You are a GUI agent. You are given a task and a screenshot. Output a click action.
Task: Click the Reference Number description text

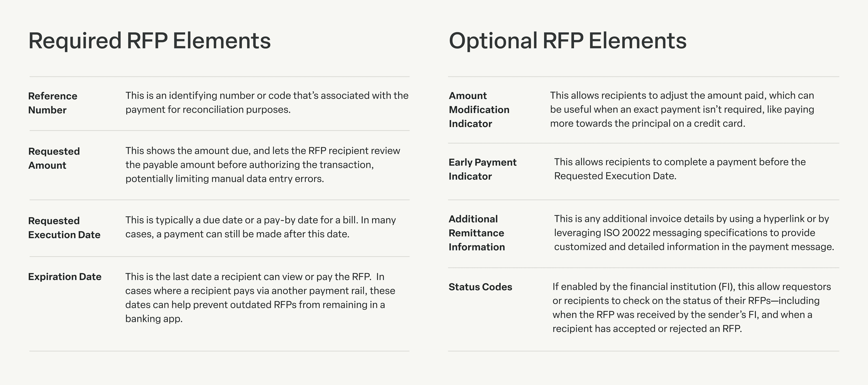pyautogui.click(x=267, y=102)
